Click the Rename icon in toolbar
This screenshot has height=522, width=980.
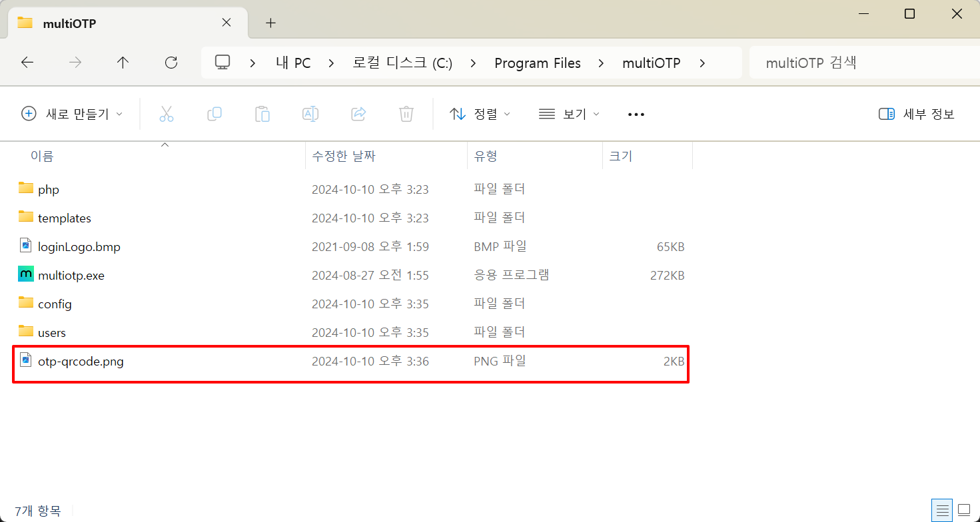coord(310,114)
